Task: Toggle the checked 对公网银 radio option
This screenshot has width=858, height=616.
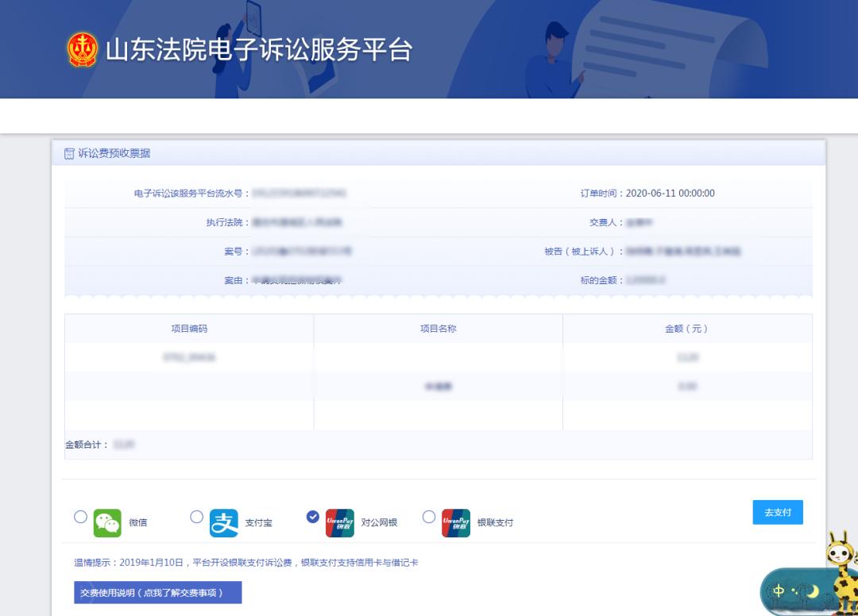Action: click(x=313, y=517)
